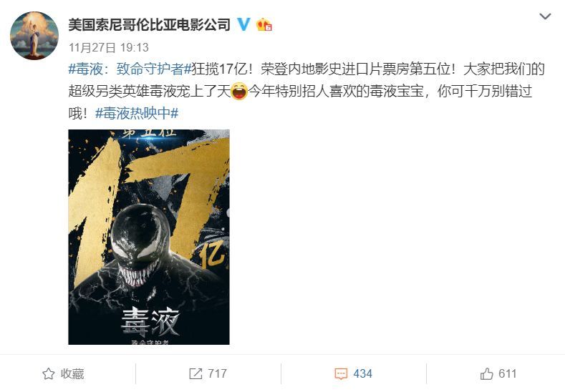This screenshot has width=565, height=392.
Task: Open the post options chevron menu
Action: point(545,16)
